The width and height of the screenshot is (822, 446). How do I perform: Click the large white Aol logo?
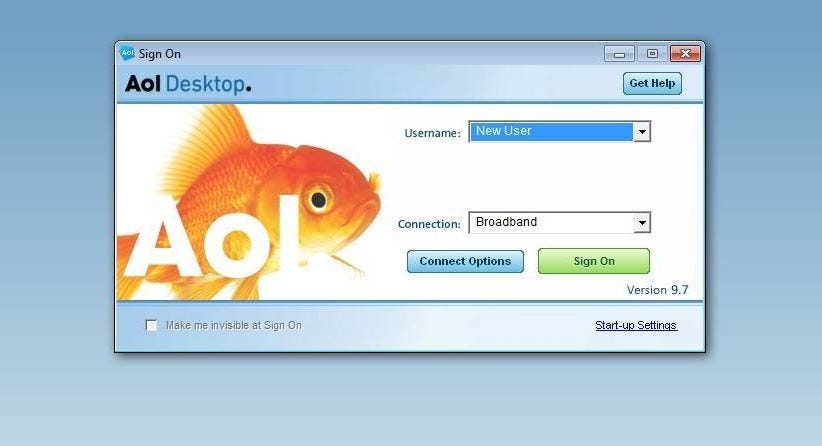(x=215, y=237)
